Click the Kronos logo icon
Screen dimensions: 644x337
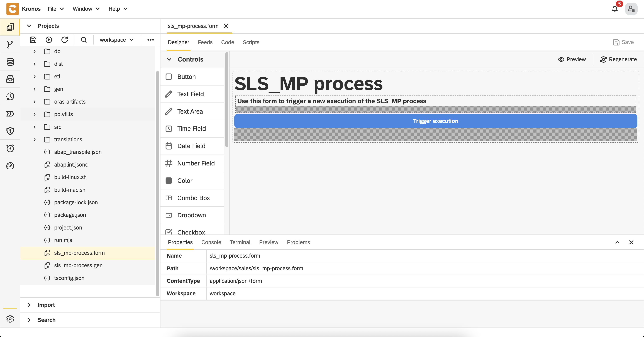click(13, 9)
